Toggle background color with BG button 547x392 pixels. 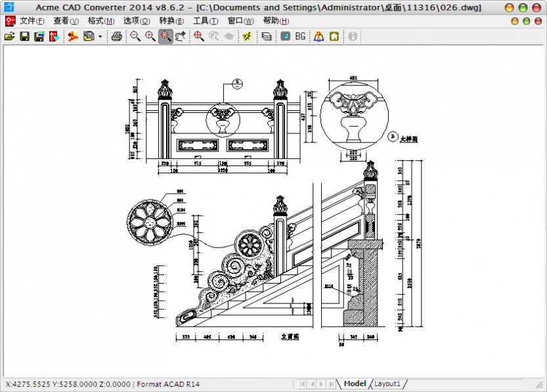point(300,36)
